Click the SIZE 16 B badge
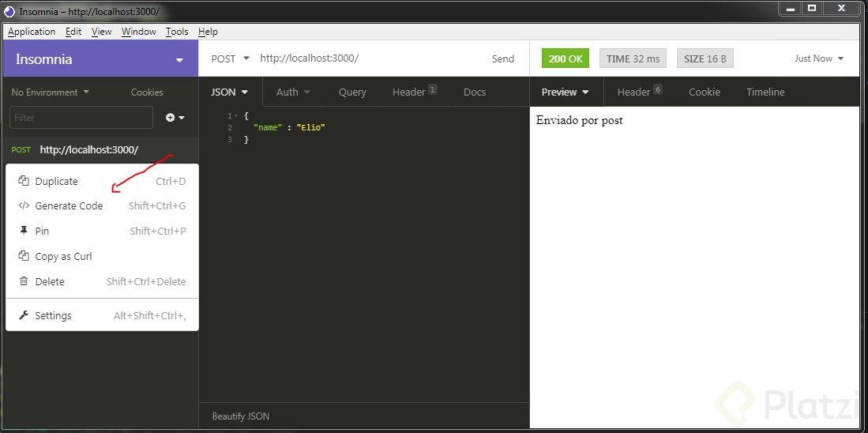 click(705, 58)
